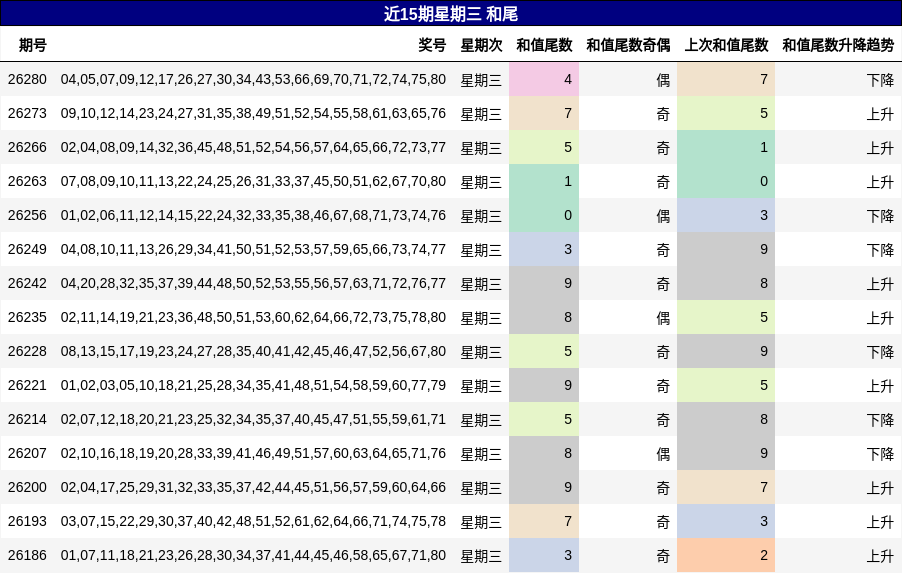The height and width of the screenshot is (573, 902).
Task: Select issue number 26207
Action: coord(27,453)
